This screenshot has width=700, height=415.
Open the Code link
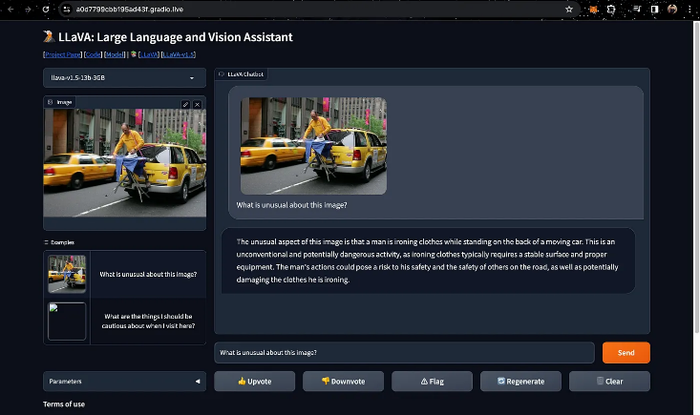point(93,54)
